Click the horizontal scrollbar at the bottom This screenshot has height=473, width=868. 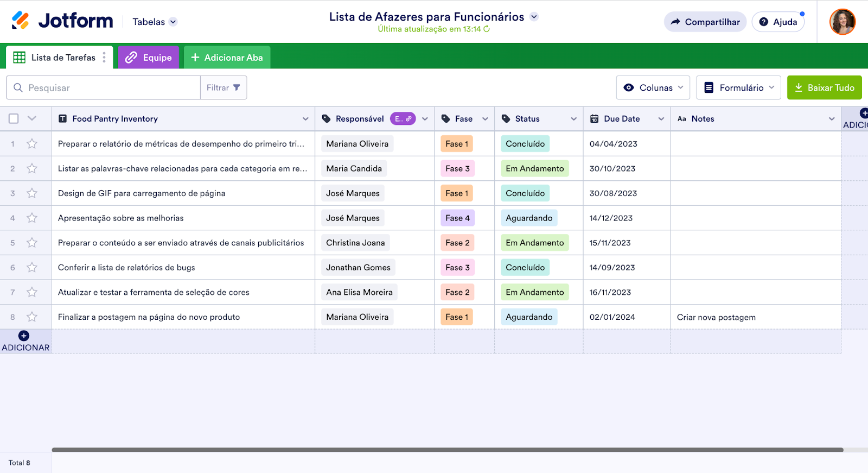click(448, 450)
